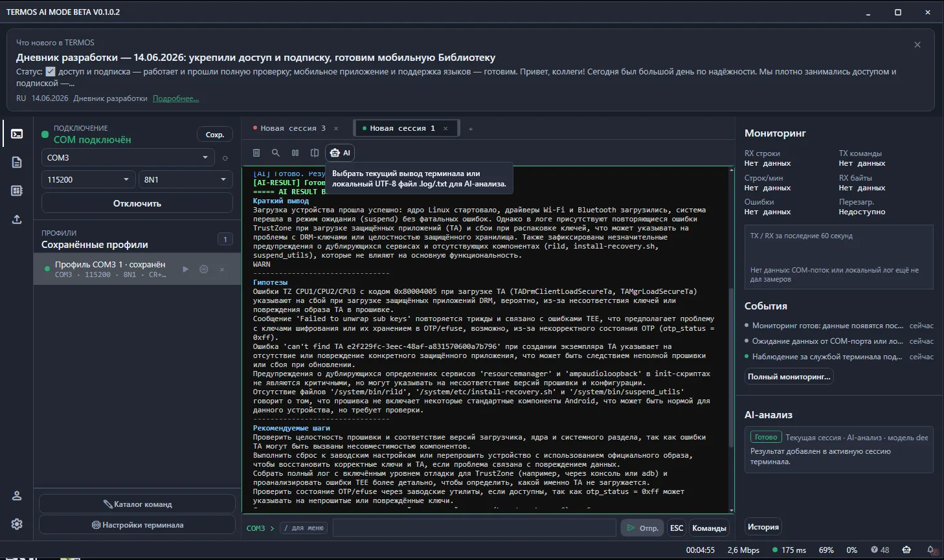Open notifications bell in status bar

[930, 550]
